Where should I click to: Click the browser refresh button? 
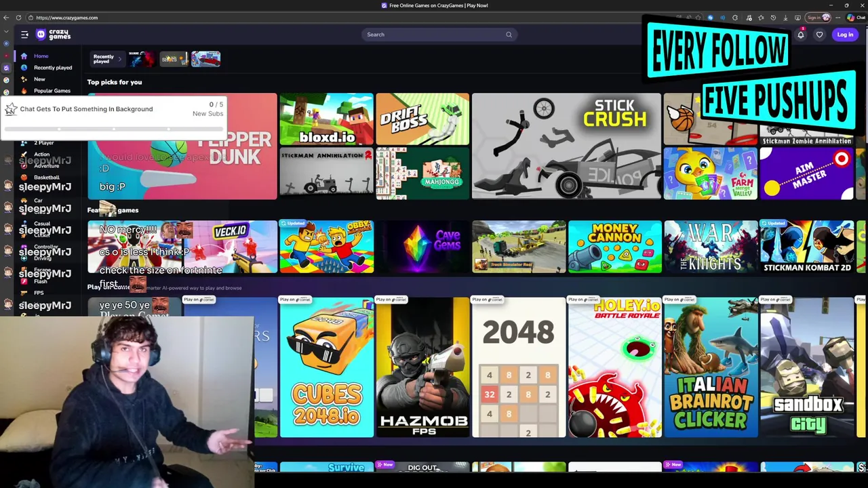click(18, 18)
